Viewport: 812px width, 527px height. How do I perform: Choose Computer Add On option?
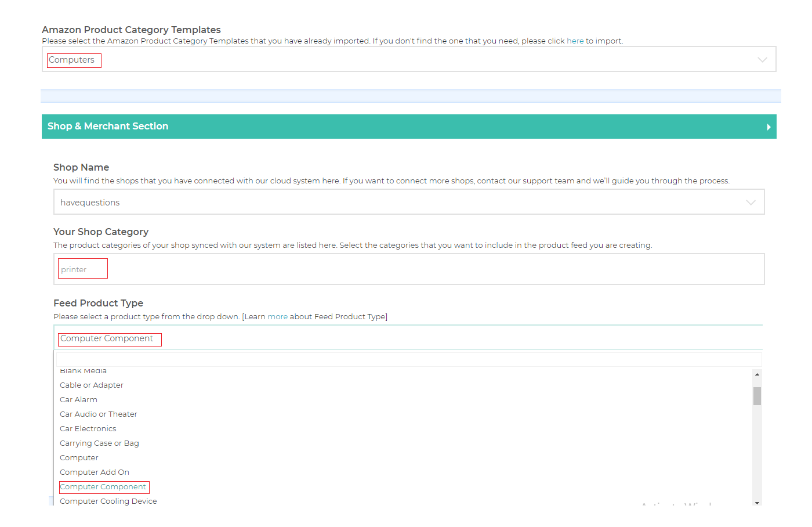tap(95, 472)
